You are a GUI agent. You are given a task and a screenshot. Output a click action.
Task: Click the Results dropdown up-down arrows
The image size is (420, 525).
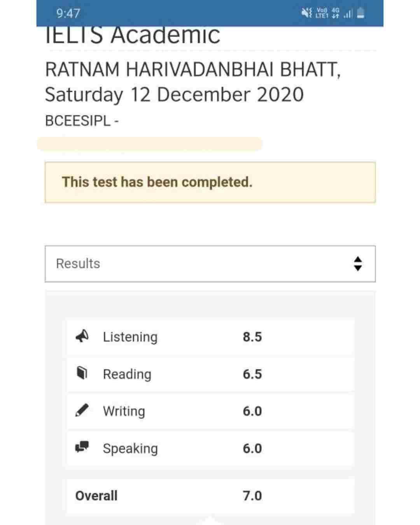click(358, 264)
